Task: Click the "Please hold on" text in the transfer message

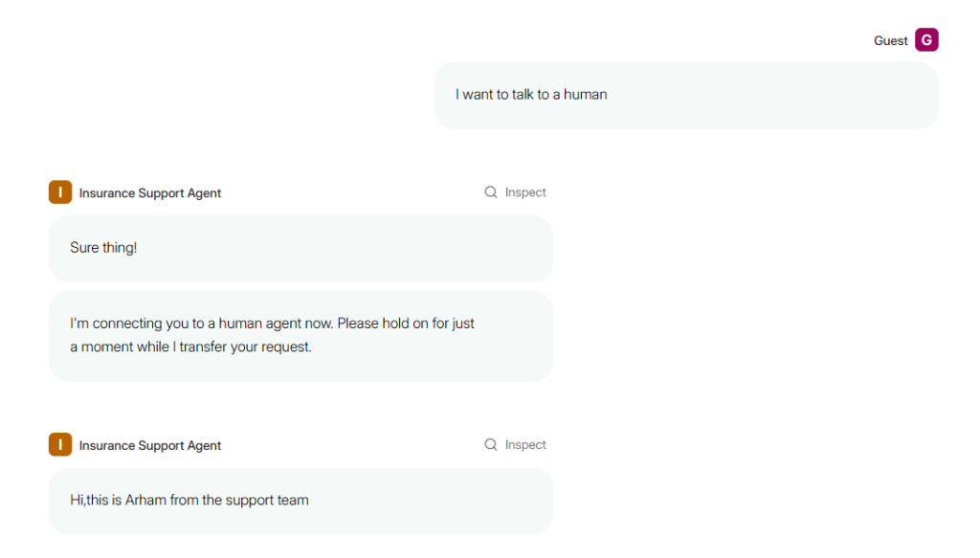Action: pyautogui.click(x=382, y=324)
